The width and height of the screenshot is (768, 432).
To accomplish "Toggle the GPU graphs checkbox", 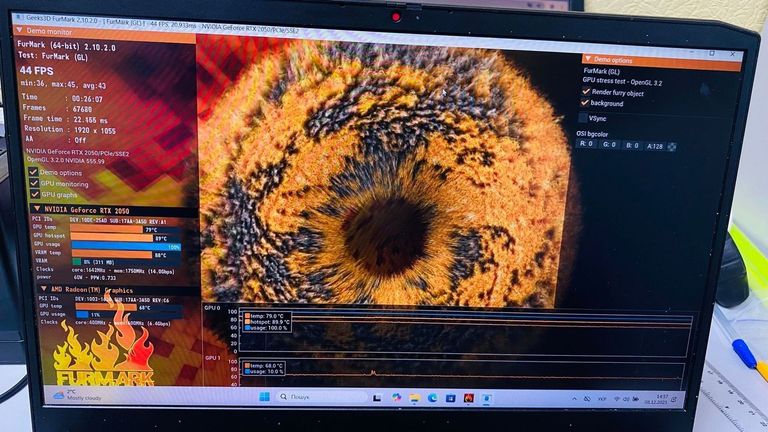I will tap(33, 195).
